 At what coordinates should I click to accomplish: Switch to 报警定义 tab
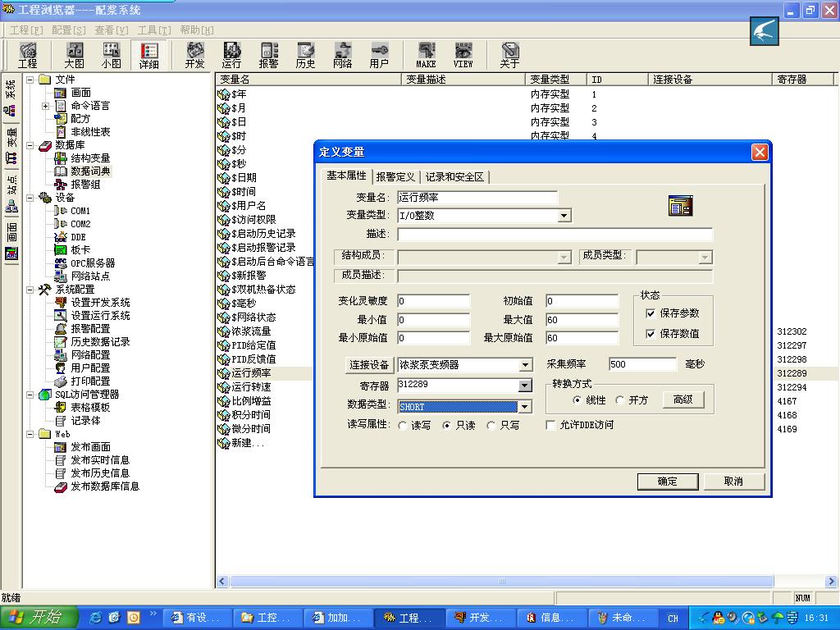(395, 177)
